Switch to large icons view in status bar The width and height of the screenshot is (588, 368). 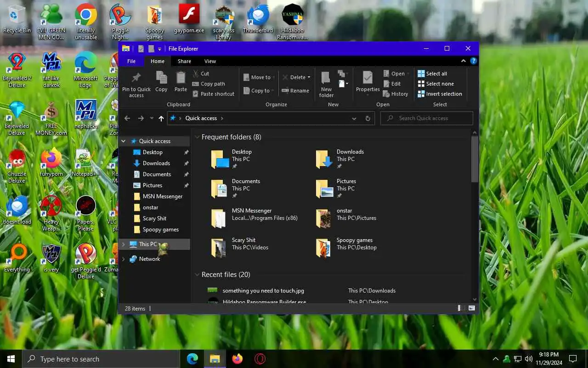pos(472,308)
